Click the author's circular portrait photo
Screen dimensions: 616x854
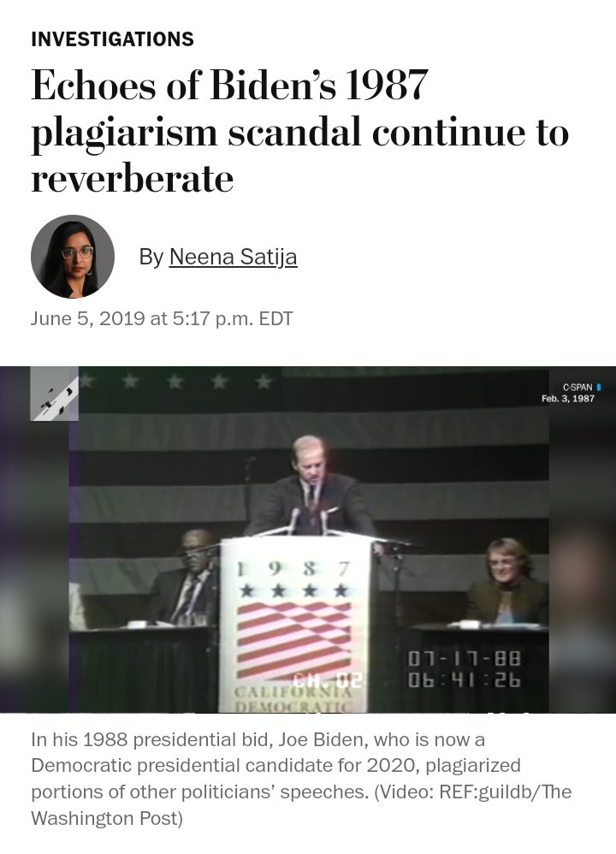pyautogui.click(x=73, y=257)
